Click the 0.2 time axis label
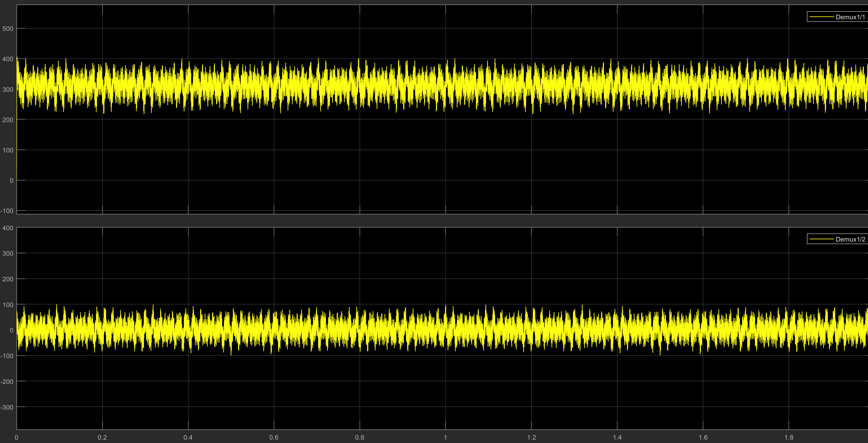Viewport: 868px width, 443px height. coord(102,437)
